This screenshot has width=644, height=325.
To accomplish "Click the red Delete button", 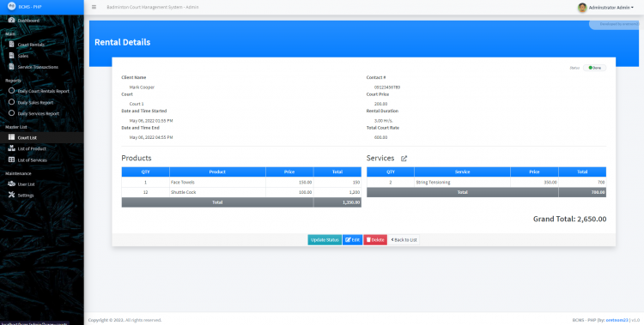I will 375,239.
